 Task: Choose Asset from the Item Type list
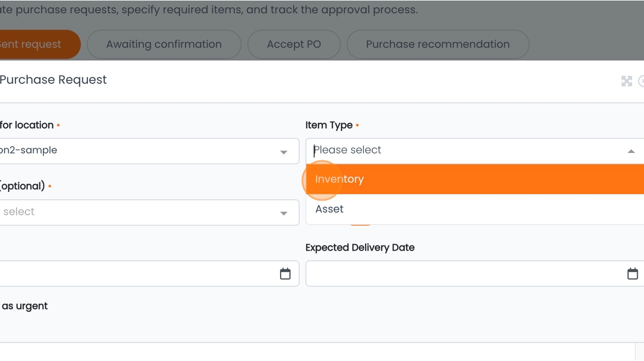tap(329, 209)
